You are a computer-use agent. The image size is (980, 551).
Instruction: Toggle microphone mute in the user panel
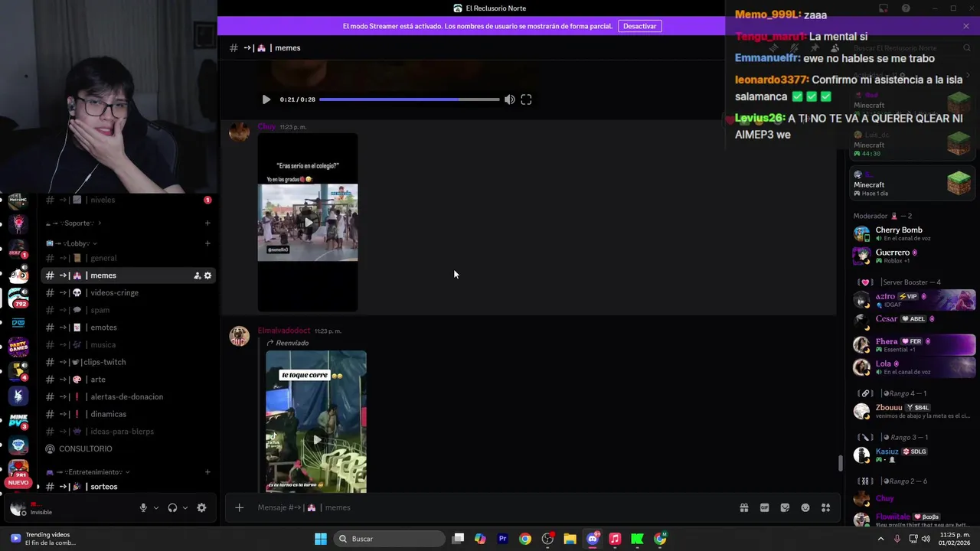click(143, 507)
